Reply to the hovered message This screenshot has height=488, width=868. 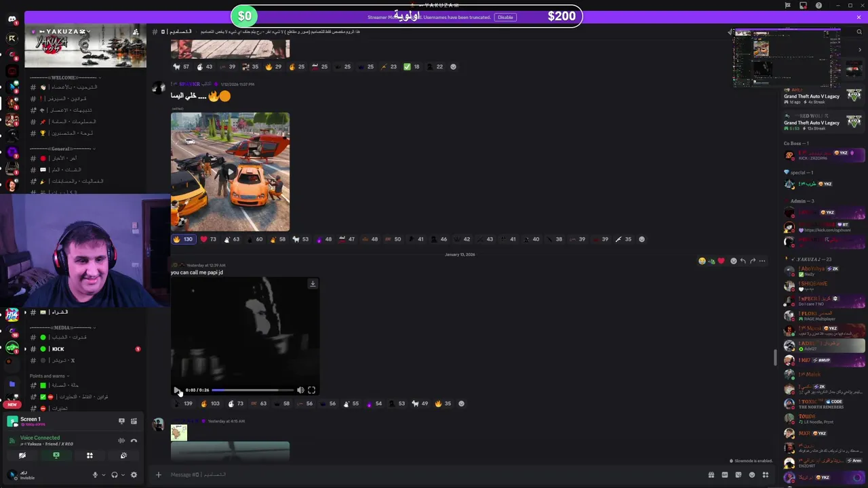743,261
